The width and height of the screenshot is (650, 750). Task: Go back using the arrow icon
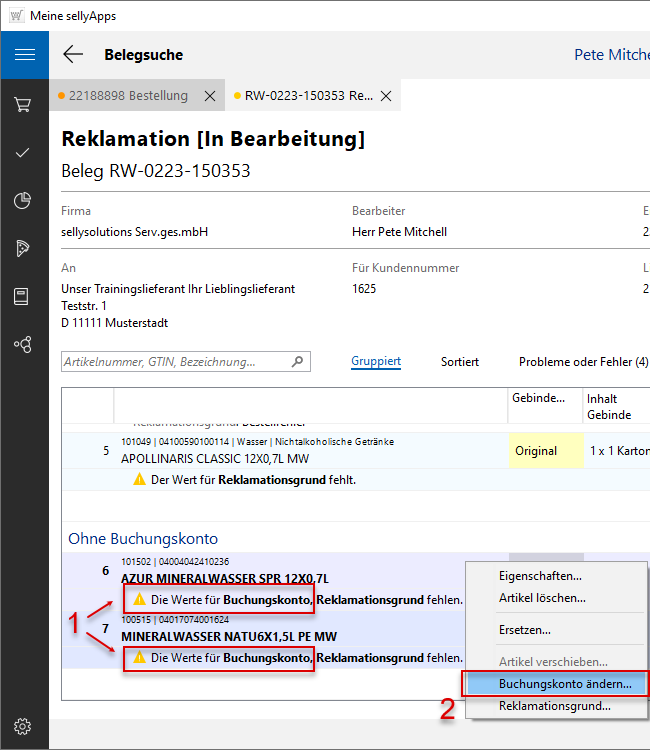tap(73, 55)
